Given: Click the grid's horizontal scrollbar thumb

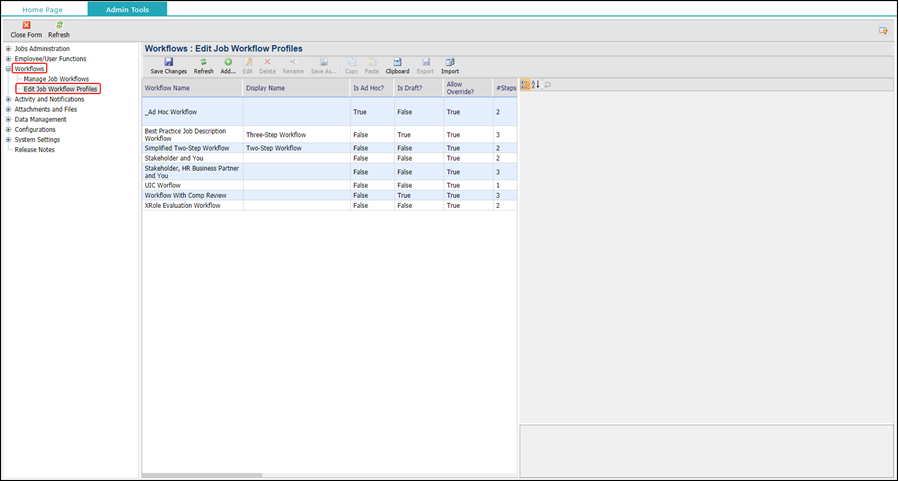Looking at the screenshot, I should click(x=202, y=475).
